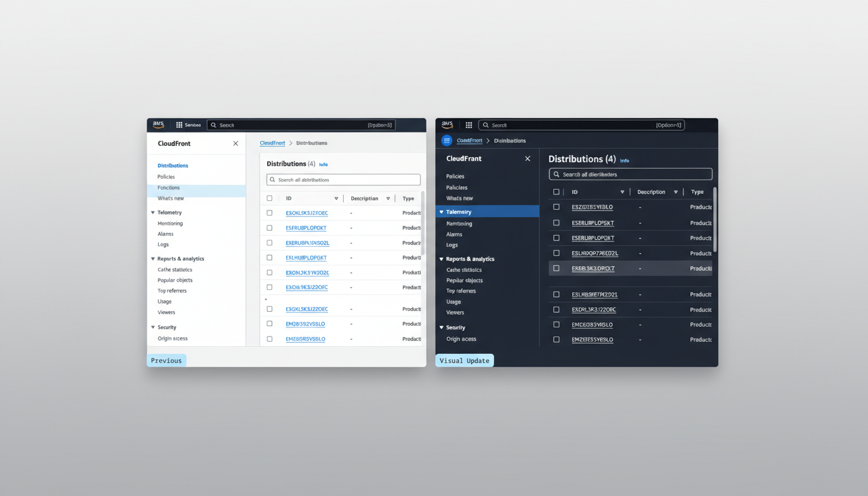Select all distributions checkbox in dark table header
Viewport: 868px width, 496px height.
pyautogui.click(x=556, y=192)
